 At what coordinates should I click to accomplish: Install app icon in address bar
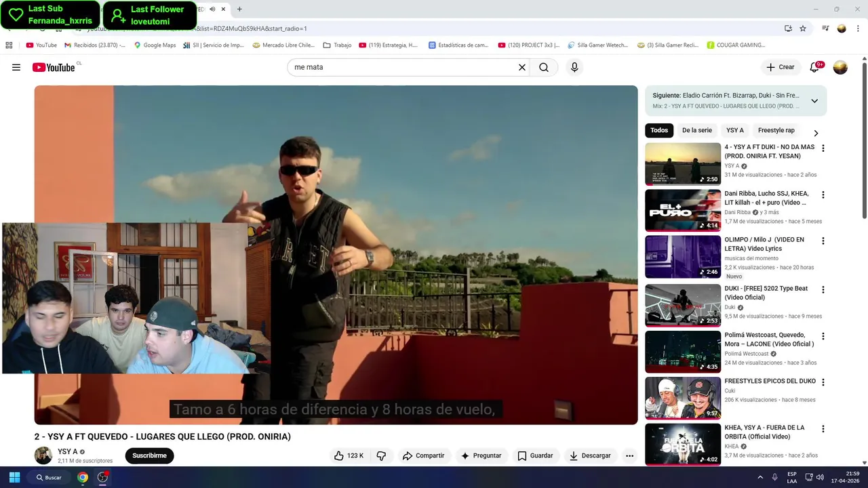pyautogui.click(x=788, y=28)
